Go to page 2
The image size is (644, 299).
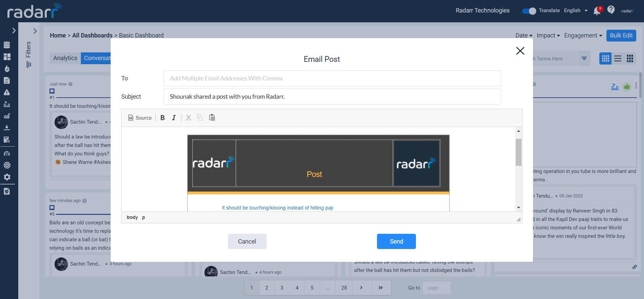[267, 288]
